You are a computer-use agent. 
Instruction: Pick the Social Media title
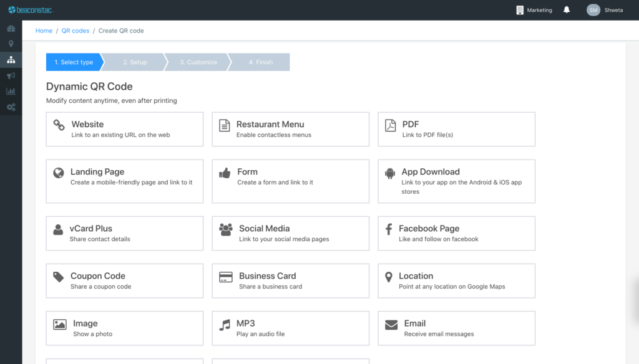coord(265,228)
